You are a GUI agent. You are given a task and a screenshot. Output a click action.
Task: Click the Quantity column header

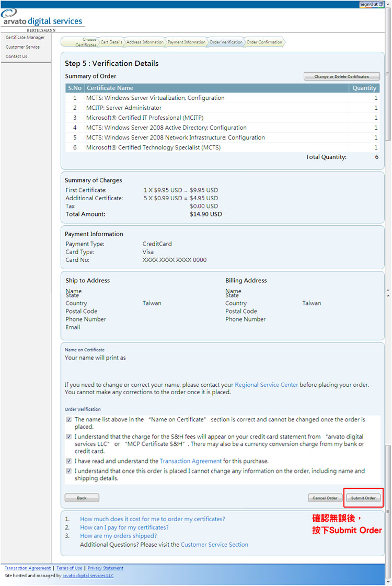[364, 88]
